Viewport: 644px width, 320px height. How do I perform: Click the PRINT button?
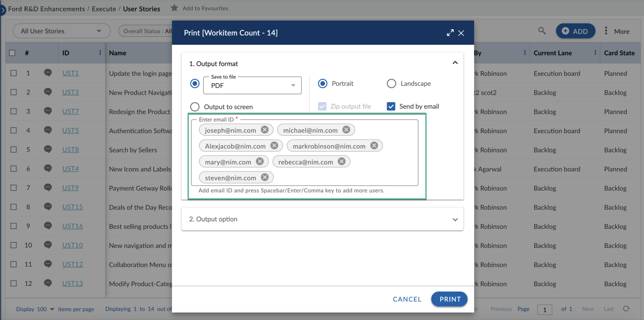coord(449,299)
